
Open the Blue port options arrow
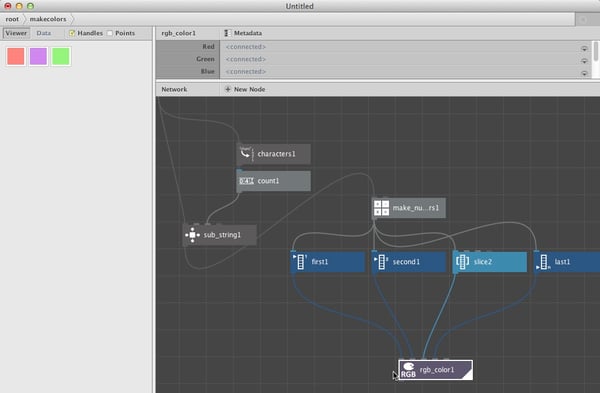point(584,73)
